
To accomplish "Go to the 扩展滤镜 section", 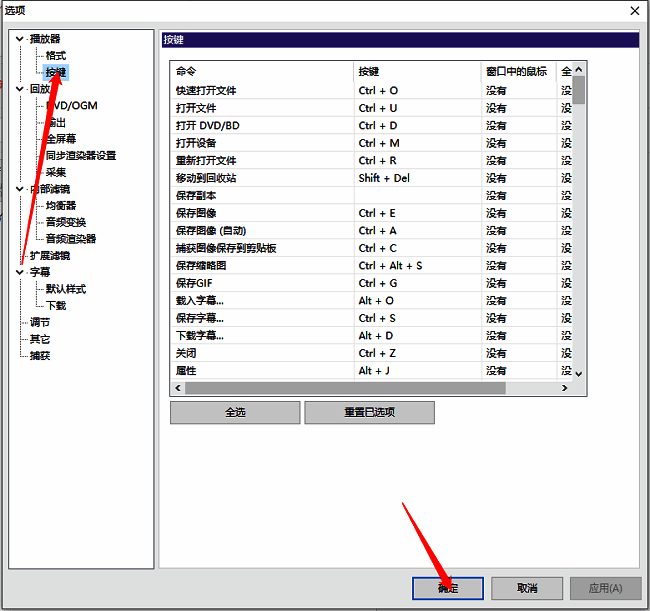I will 49,256.
